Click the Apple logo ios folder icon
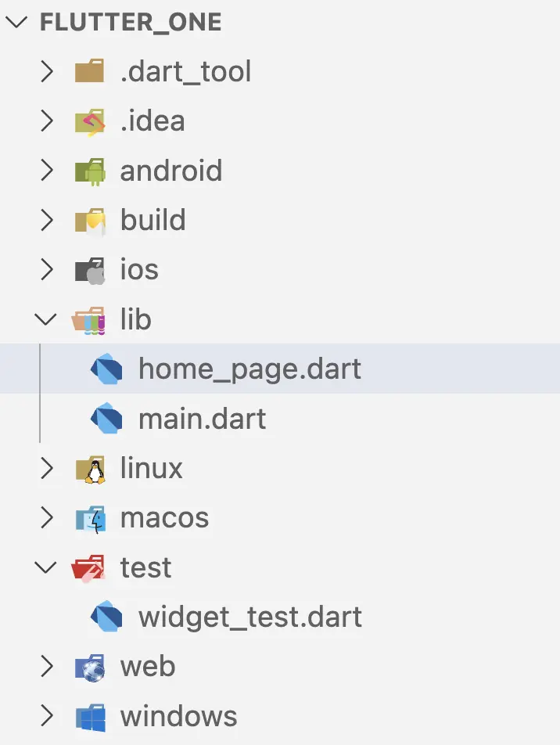560x745 pixels. [x=90, y=271]
